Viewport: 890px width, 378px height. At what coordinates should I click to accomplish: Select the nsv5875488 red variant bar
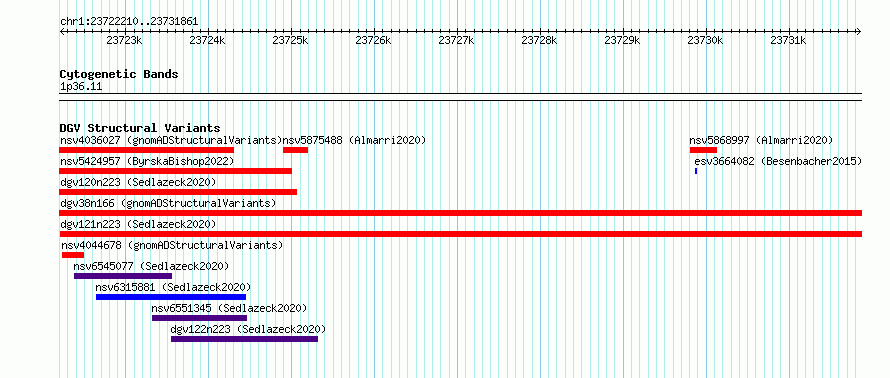[295, 150]
